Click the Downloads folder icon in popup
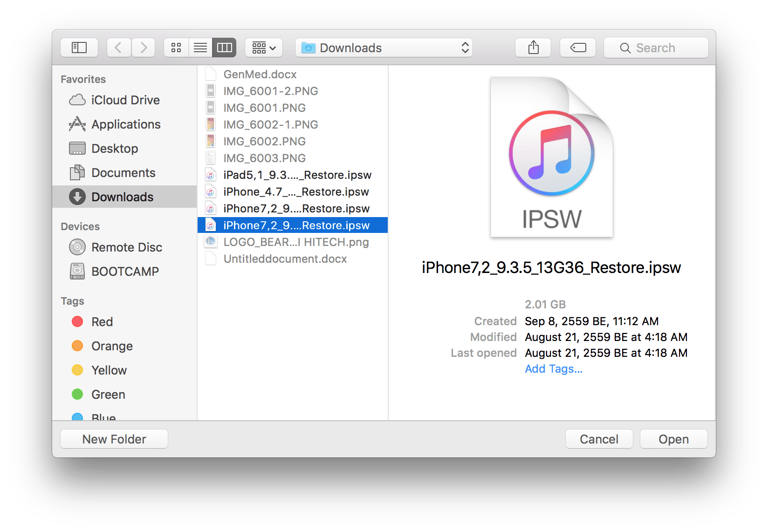This screenshot has height=532, width=768. click(x=309, y=48)
